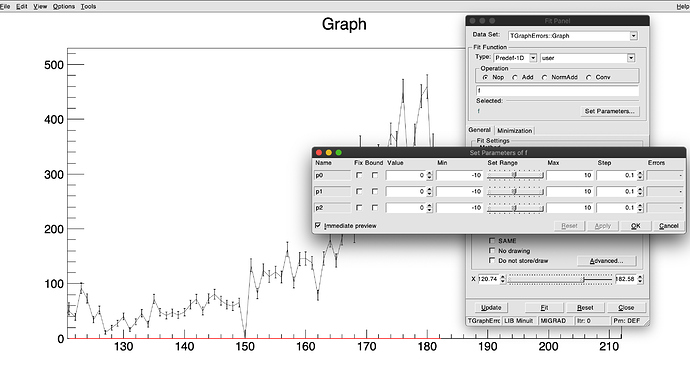690x372 pixels.
Task: Select the Conv operation radio button
Action: (588, 77)
